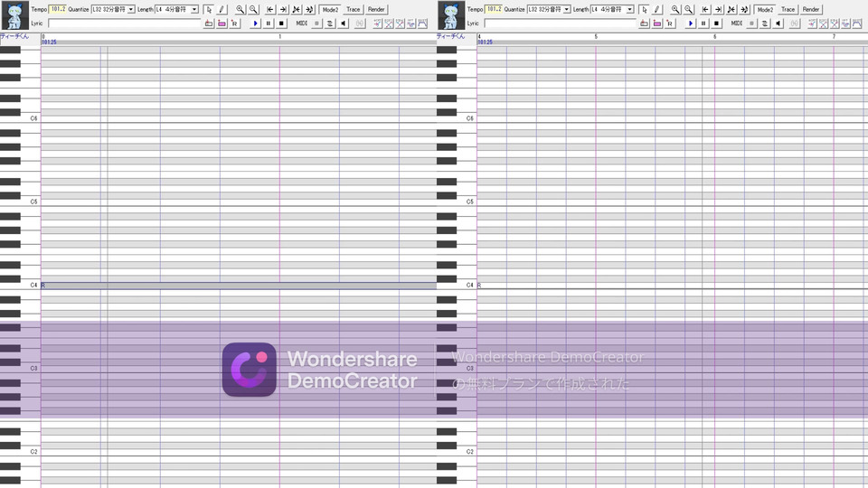This screenshot has height=488, width=868.
Task: Click measure 5 marker in right window ruler
Action: (596, 36)
